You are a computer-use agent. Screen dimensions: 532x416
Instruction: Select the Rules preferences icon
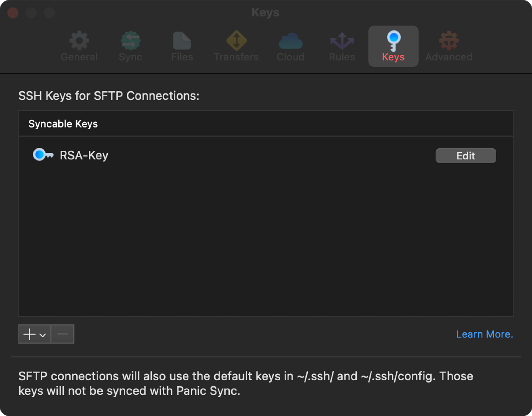tap(342, 41)
